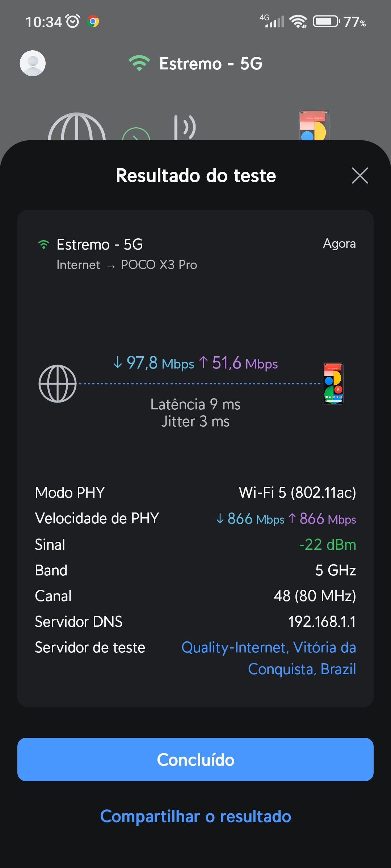Close the Resultado do teste panel

coord(360,176)
